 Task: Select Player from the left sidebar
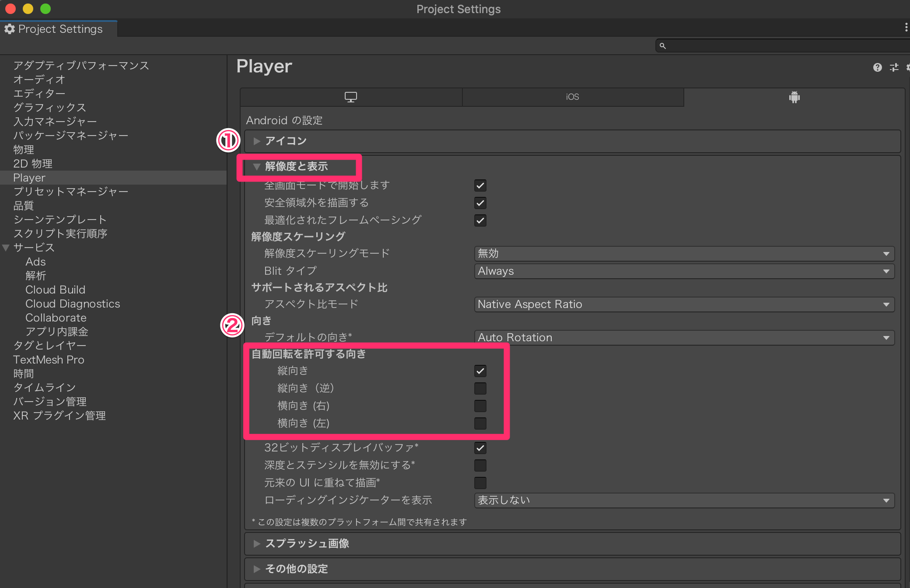coord(29,177)
